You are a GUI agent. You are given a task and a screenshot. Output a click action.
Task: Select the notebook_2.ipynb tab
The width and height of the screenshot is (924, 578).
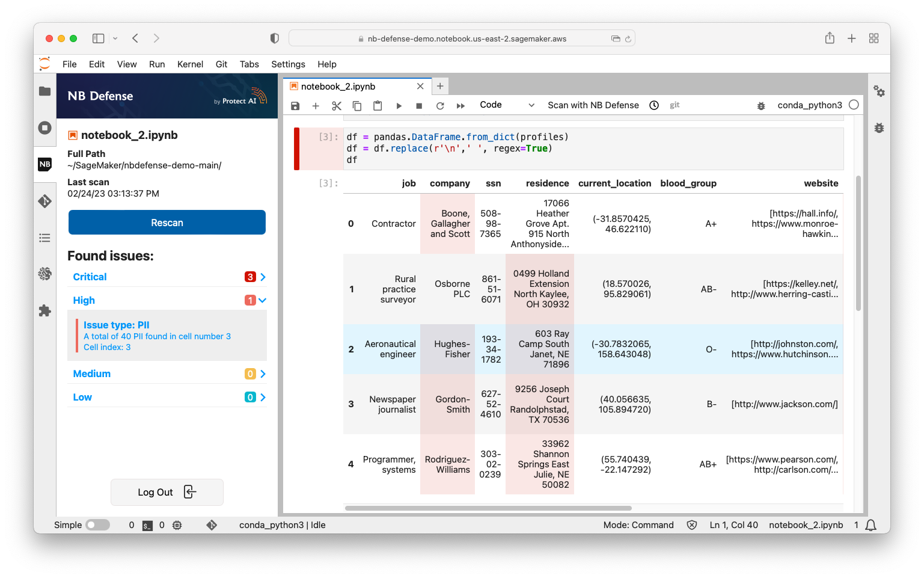click(x=338, y=87)
